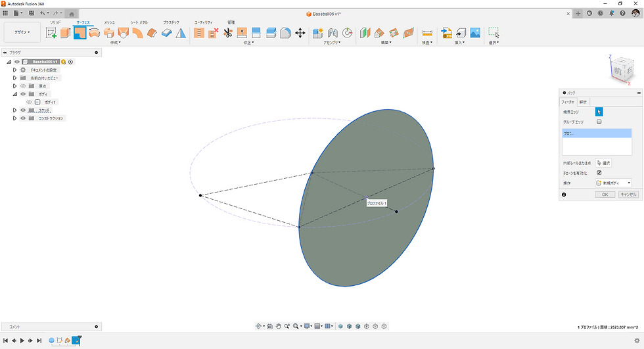Click the Job Status clock icon
This screenshot has width=644, height=349.
(601, 13)
